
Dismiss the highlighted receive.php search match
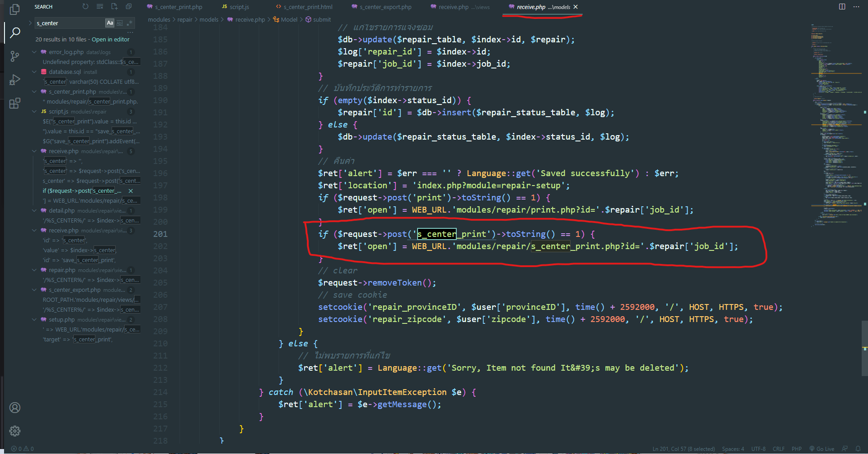[x=131, y=191]
